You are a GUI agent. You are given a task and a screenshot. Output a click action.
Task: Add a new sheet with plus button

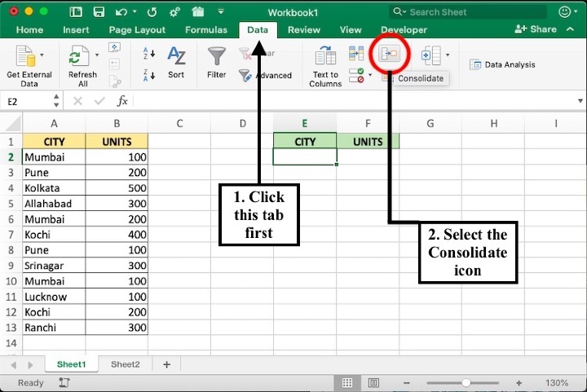(x=167, y=364)
